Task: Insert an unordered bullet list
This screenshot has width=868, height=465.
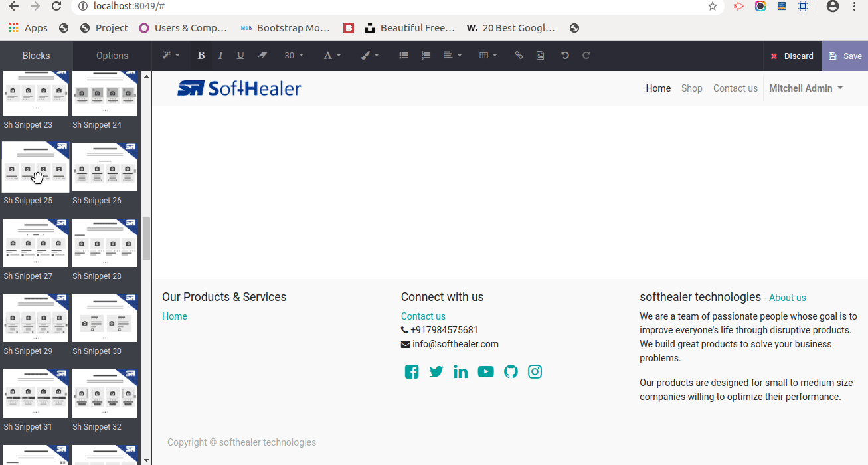Action: click(x=403, y=56)
